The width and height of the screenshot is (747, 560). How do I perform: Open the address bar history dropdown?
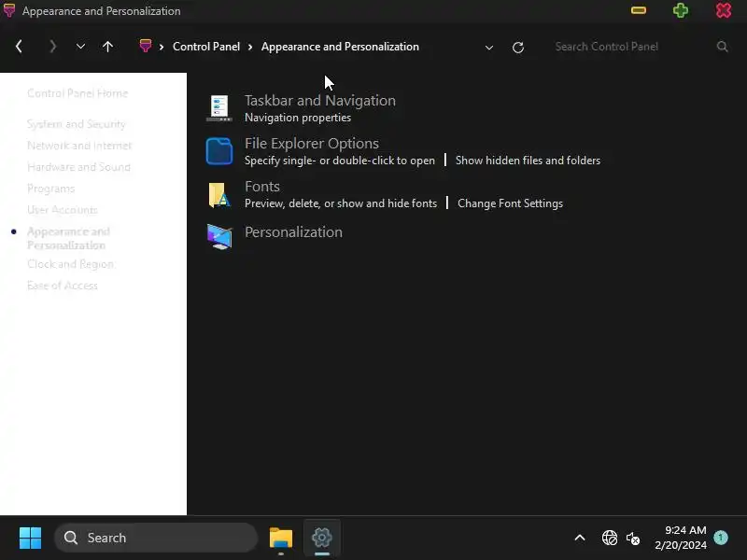(488, 48)
